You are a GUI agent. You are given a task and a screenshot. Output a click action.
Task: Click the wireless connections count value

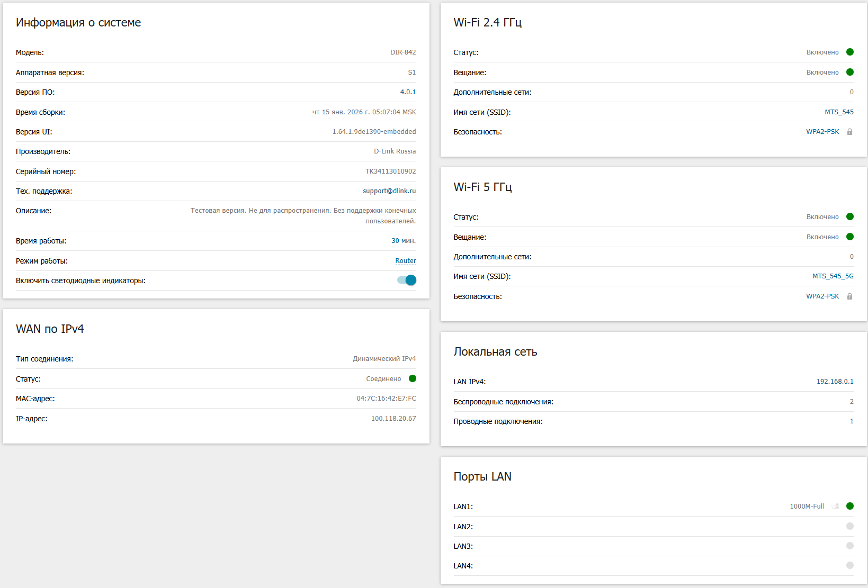coord(851,402)
